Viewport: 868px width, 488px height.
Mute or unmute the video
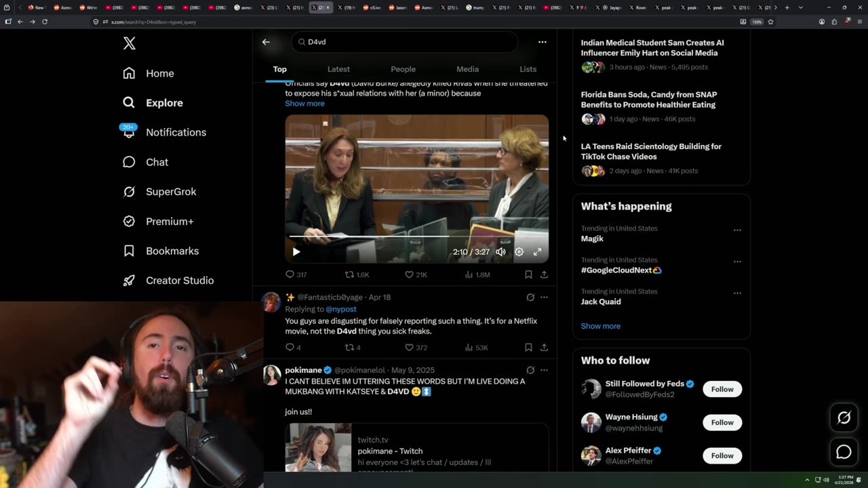tap(500, 252)
